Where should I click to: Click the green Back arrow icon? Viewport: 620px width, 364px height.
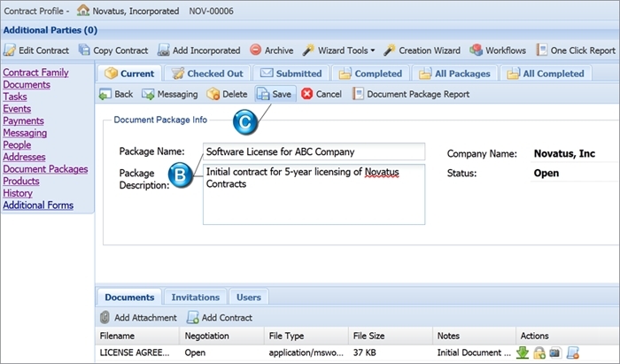pyautogui.click(x=105, y=94)
